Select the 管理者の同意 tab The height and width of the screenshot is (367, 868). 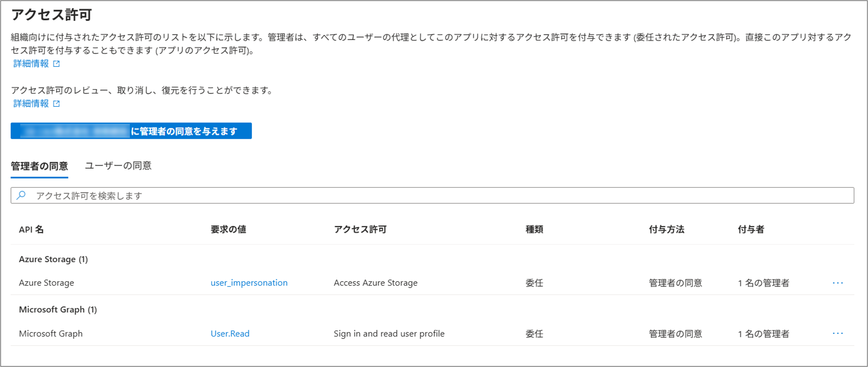click(x=39, y=166)
